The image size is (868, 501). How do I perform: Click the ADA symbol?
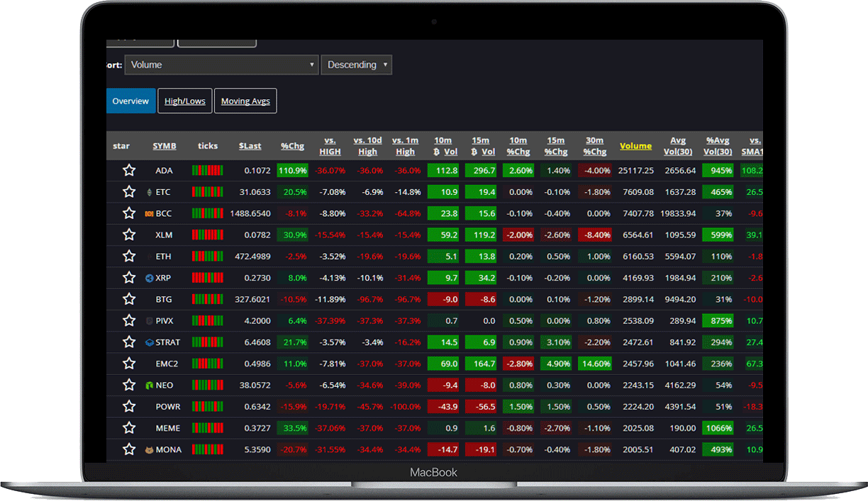165,171
